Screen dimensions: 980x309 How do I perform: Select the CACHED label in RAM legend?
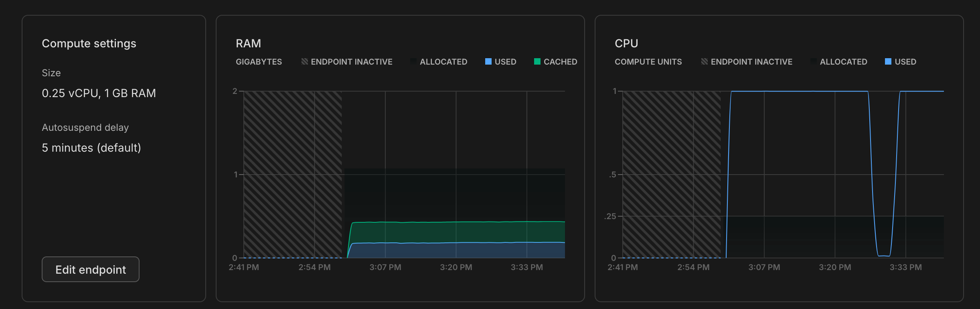[x=561, y=62]
